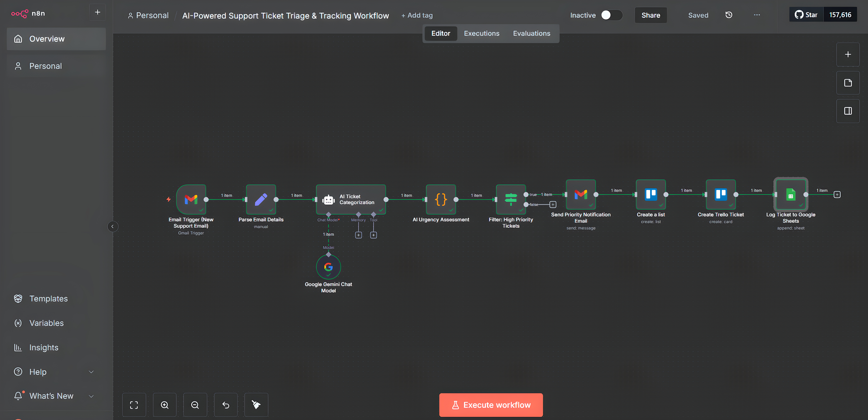Viewport: 868px width, 420px height.
Task: Click the Personal project breadcrumb
Action: (148, 16)
